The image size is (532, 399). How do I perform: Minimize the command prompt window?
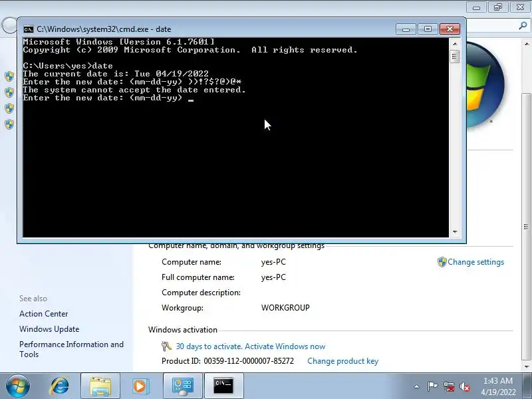click(x=406, y=29)
